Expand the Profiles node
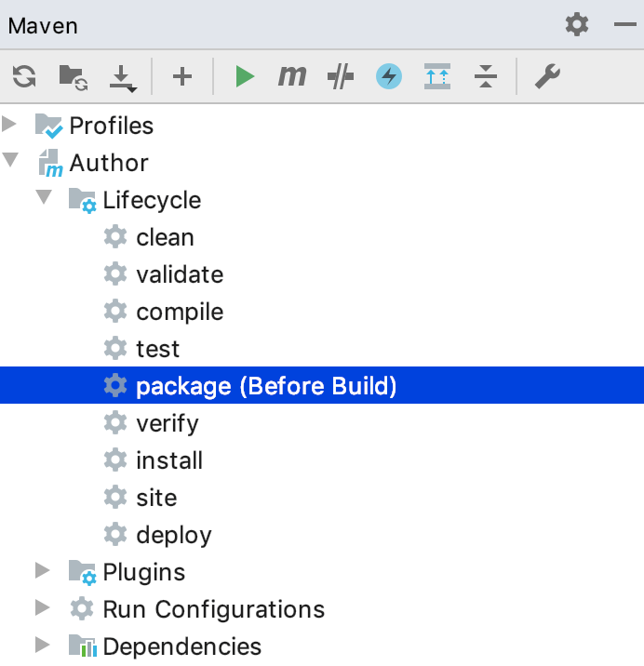The image size is (644, 666). point(9,125)
